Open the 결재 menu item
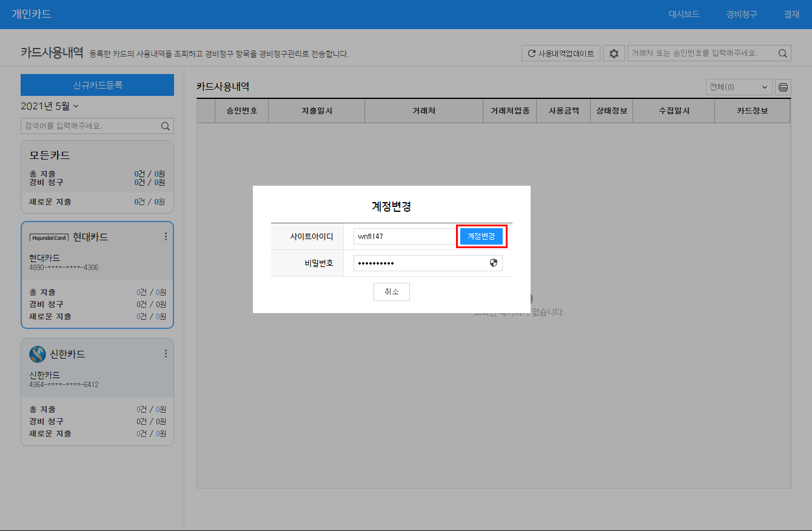Image resolution: width=812 pixels, height=531 pixels. tap(791, 15)
